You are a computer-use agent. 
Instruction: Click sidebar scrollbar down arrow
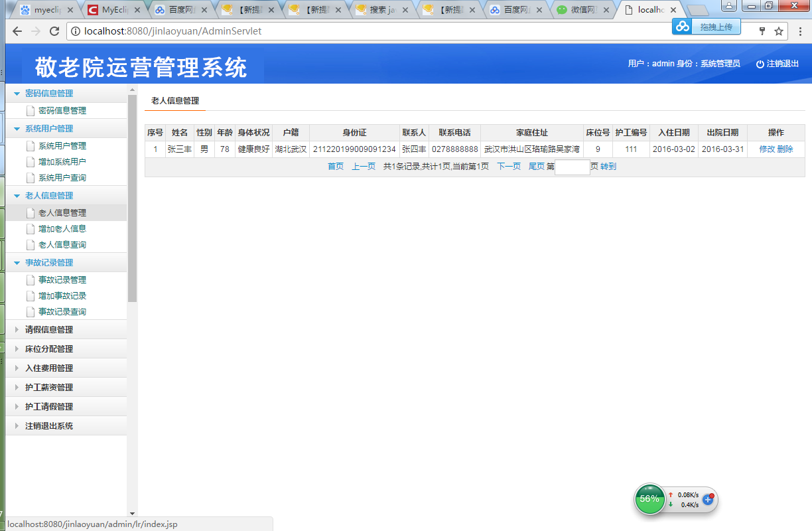click(132, 513)
